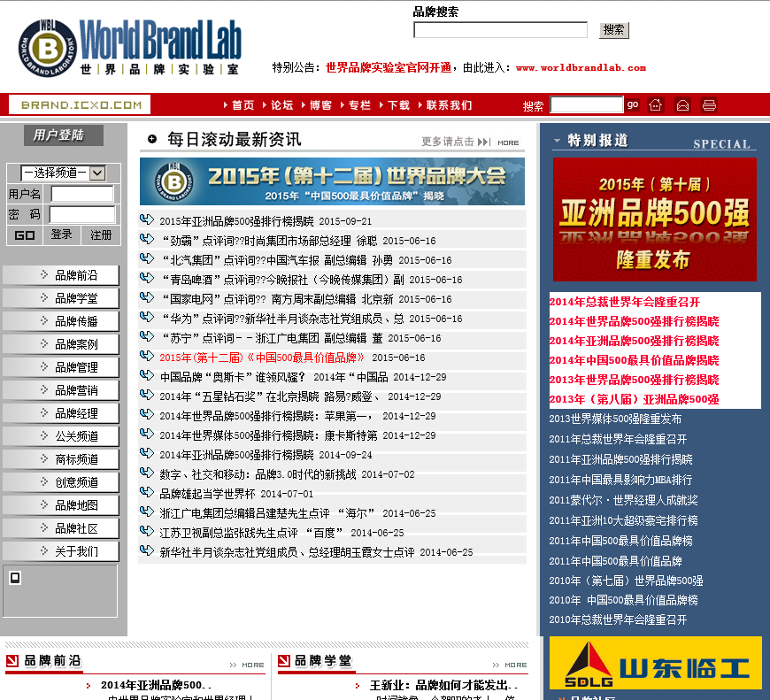770x700 pixels.
Task: Click the small square icon below 关于我们
Action: point(15,578)
